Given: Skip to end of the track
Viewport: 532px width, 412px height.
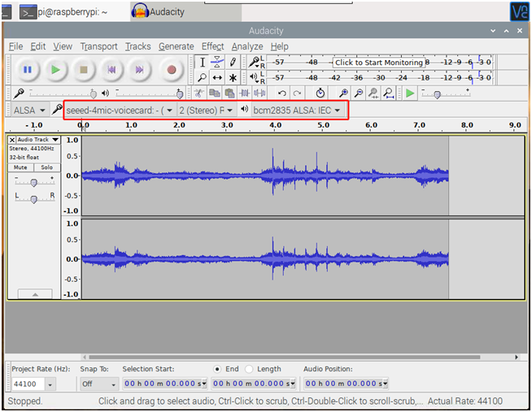Looking at the screenshot, I should (x=139, y=70).
